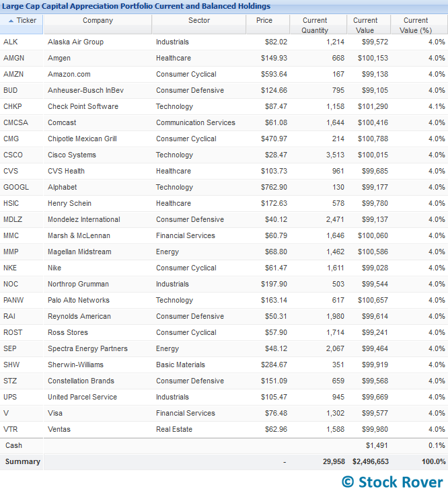448x493 pixels.
Task: Sort by the Current Quantity column header
Action: click(x=318, y=24)
